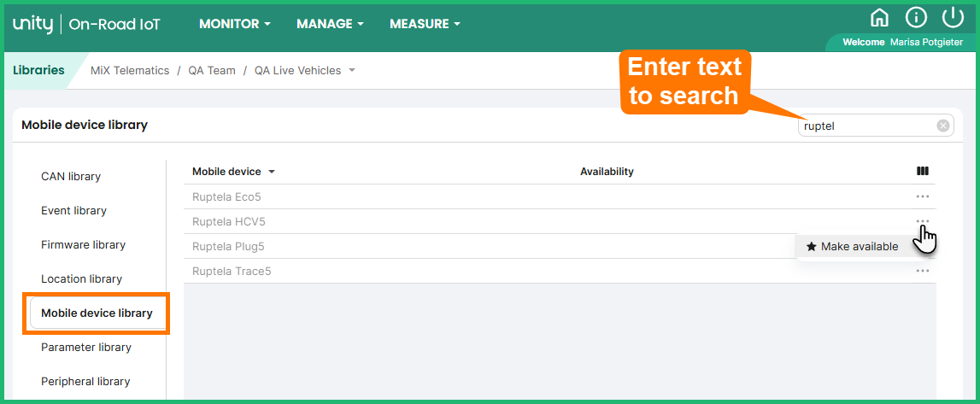Open actions menu for Ruptela Eco5
980x404 pixels.
click(922, 196)
